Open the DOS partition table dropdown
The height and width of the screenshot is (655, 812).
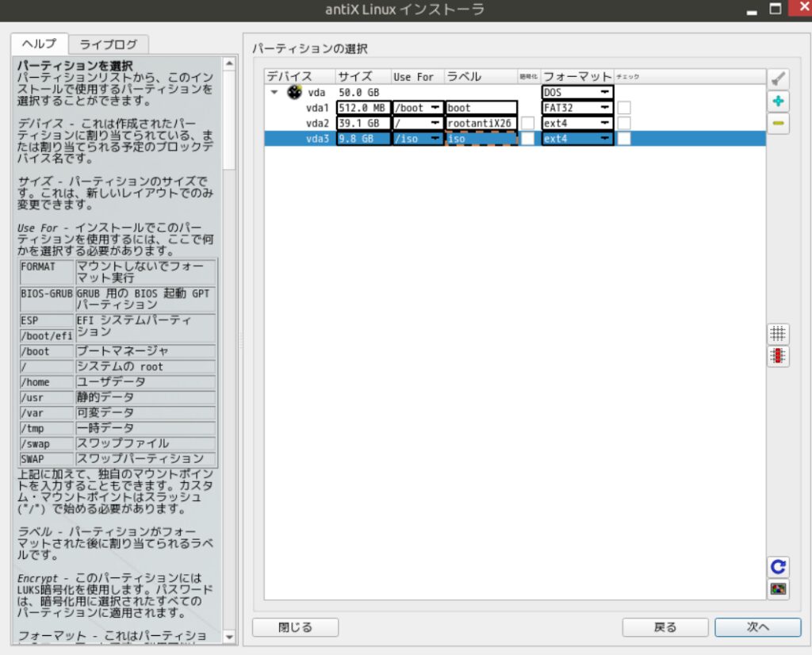point(577,92)
